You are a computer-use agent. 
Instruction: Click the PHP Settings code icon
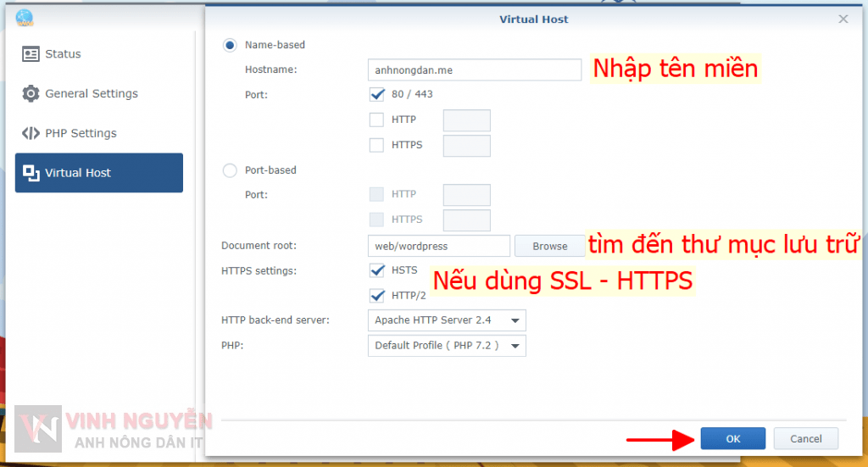point(31,133)
